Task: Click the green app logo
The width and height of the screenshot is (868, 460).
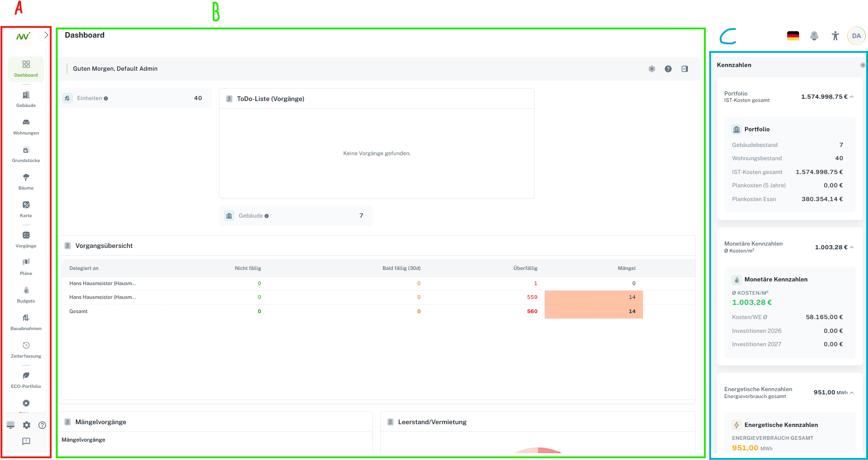Action: pyautogui.click(x=23, y=36)
